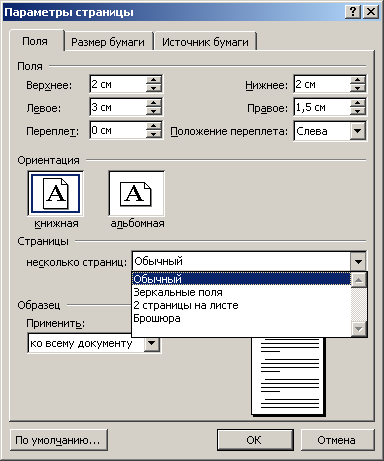Increase the Переплет gutter value

pos(154,126)
